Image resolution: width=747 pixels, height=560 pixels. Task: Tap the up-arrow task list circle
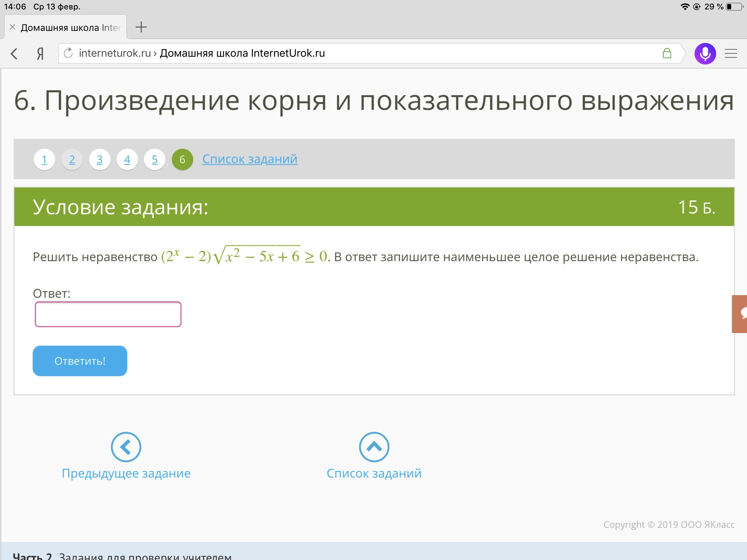(374, 447)
